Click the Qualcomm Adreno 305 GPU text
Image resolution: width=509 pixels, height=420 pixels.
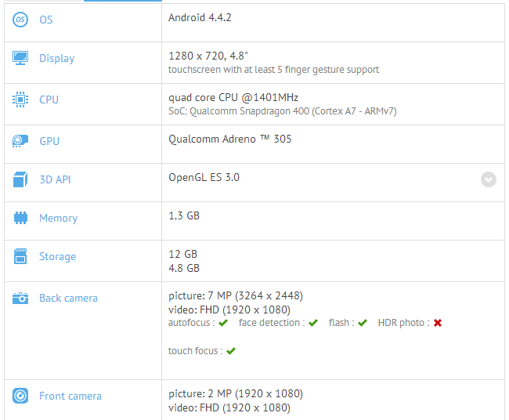[x=229, y=139]
